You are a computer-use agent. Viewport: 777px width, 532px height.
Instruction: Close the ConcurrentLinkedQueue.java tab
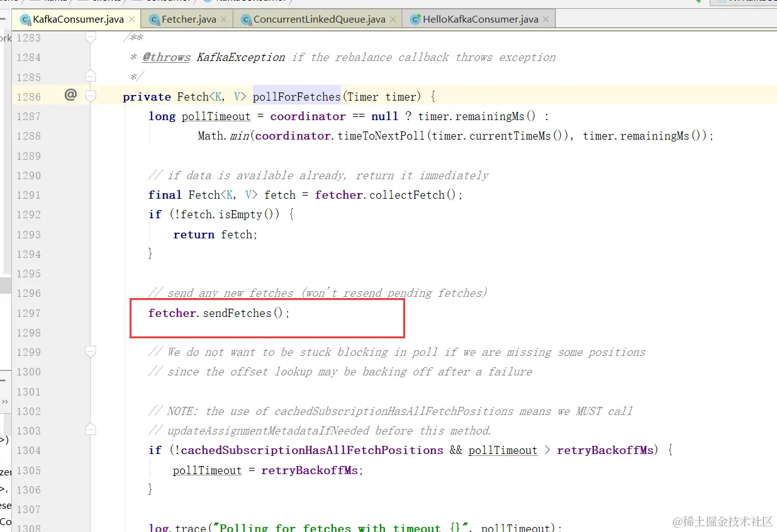click(x=392, y=19)
